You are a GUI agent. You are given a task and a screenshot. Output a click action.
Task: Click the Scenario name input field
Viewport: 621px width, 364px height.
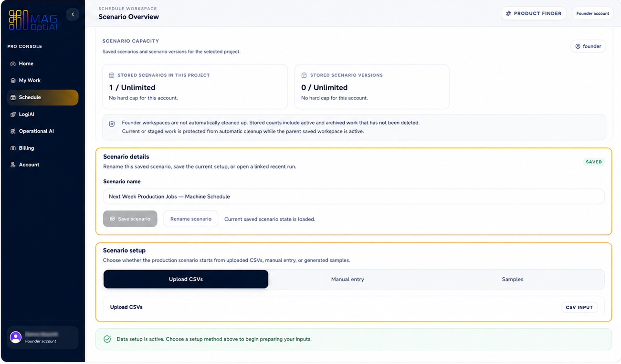[x=354, y=197]
